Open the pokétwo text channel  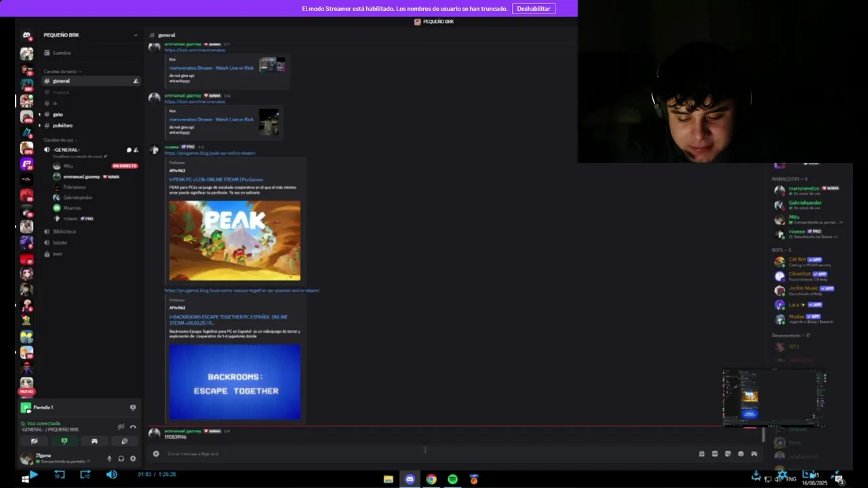(62, 125)
